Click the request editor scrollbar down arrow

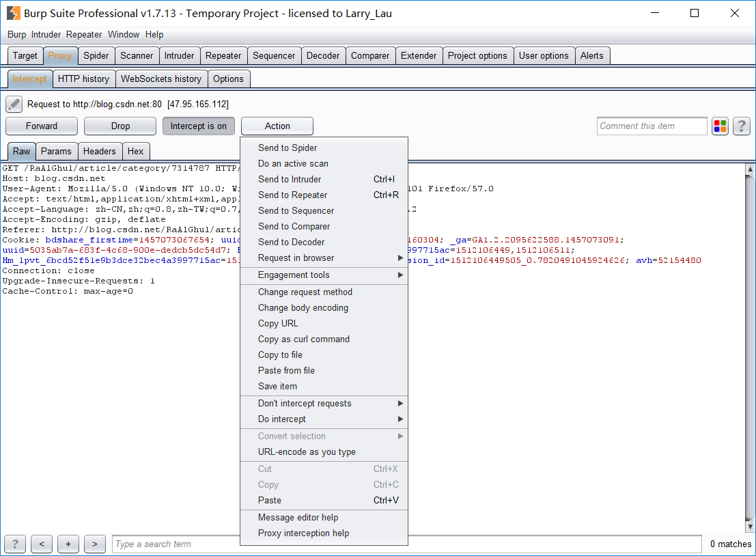750,527
